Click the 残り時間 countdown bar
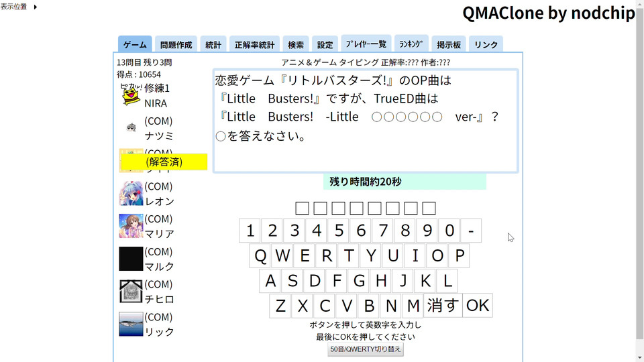The height and width of the screenshot is (362, 644). click(405, 182)
